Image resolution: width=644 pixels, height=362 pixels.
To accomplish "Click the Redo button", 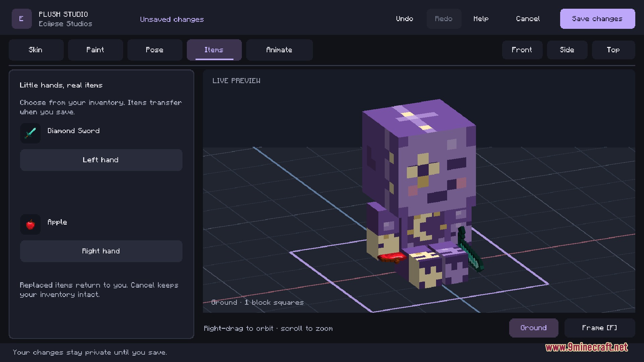I will (444, 19).
